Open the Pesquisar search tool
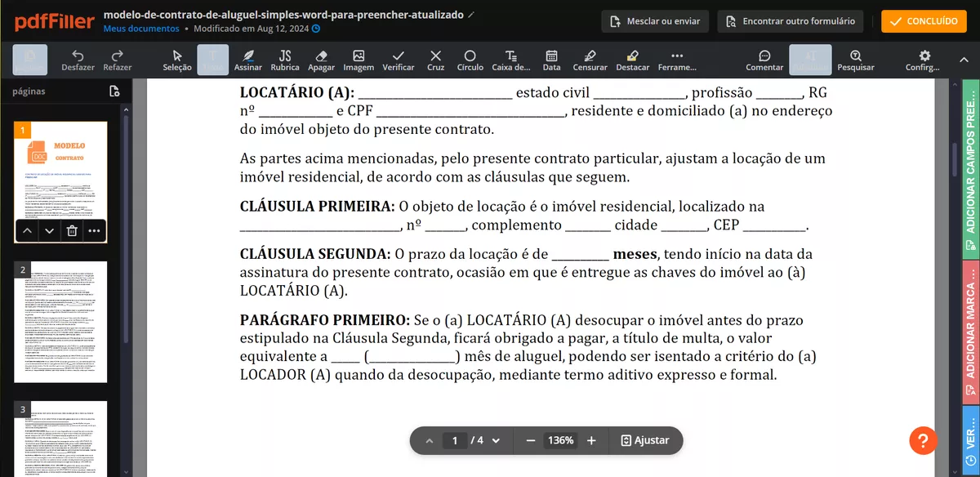The width and height of the screenshot is (980, 477). point(855,59)
